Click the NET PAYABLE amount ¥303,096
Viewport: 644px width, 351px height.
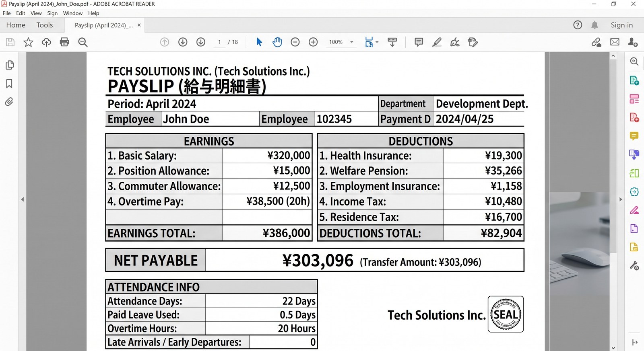tap(318, 261)
